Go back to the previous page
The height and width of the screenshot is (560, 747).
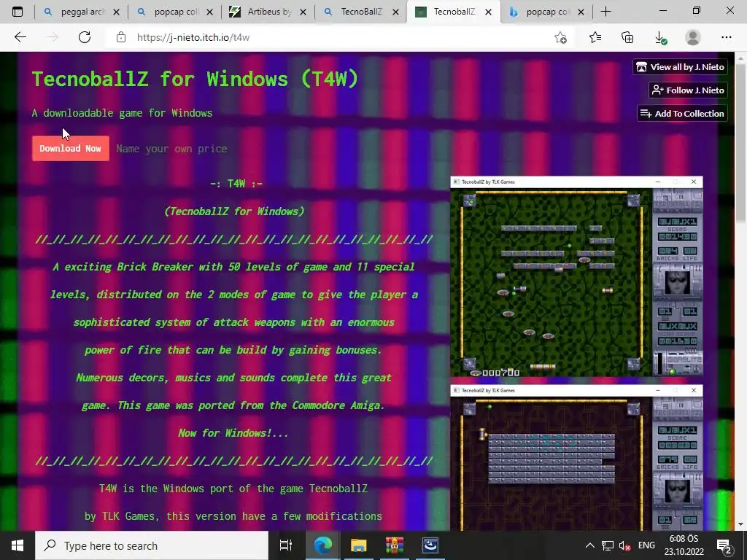(x=20, y=37)
